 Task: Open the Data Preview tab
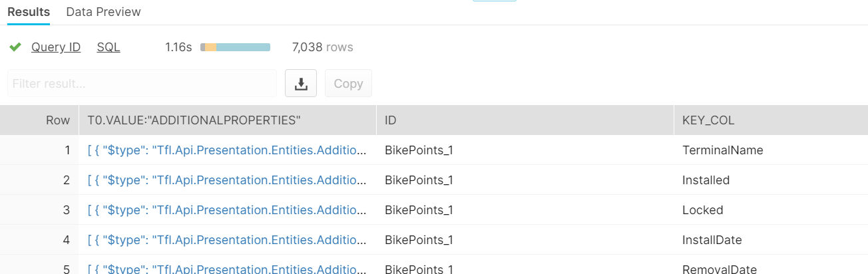(x=103, y=12)
